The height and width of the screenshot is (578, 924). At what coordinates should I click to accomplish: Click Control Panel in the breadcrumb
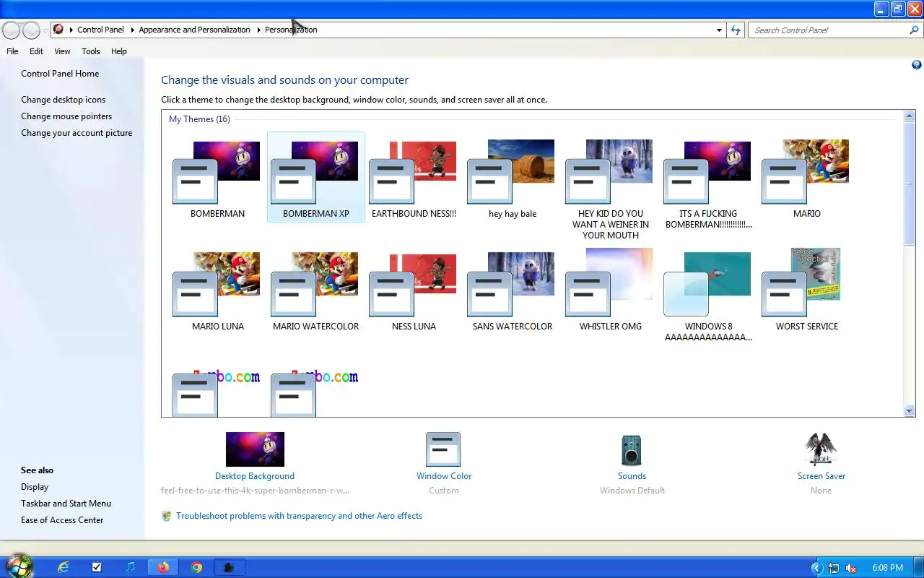[x=100, y=30]
